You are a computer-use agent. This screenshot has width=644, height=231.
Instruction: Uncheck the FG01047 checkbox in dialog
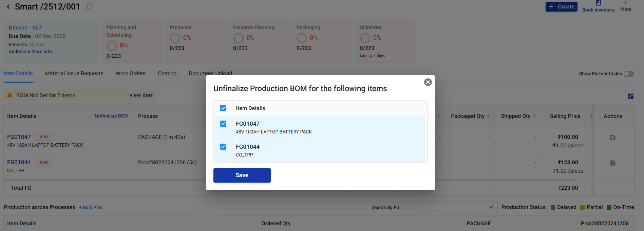pos(223,124)
